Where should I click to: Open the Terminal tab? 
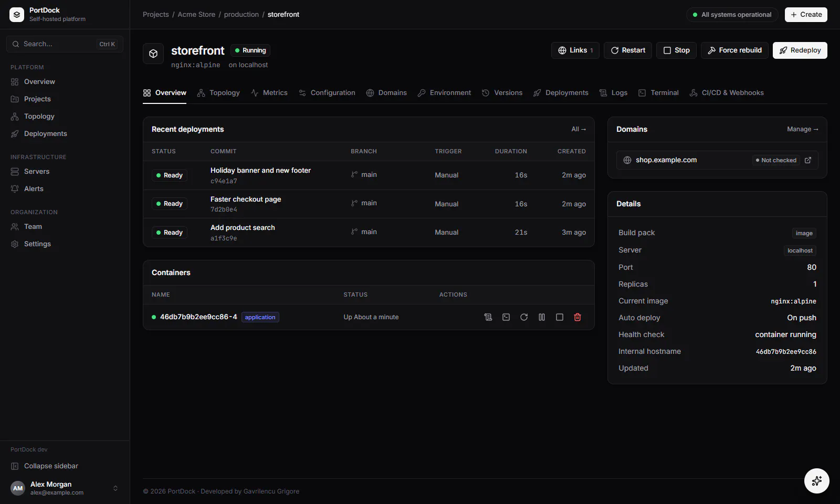pyautogui.click(x=658, y=93)
